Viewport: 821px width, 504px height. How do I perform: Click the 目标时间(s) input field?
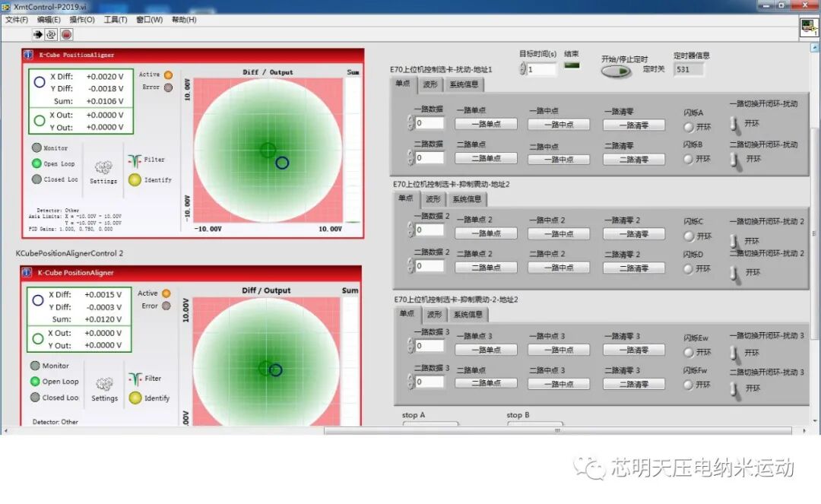[541, 69]
